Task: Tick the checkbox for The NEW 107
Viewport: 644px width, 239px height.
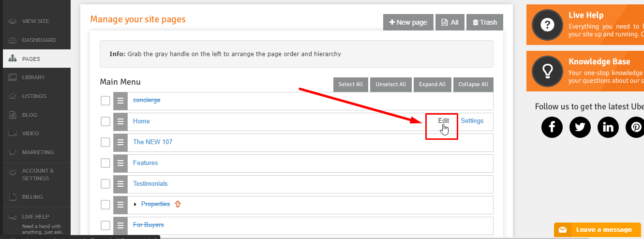Action: (105, 142)
